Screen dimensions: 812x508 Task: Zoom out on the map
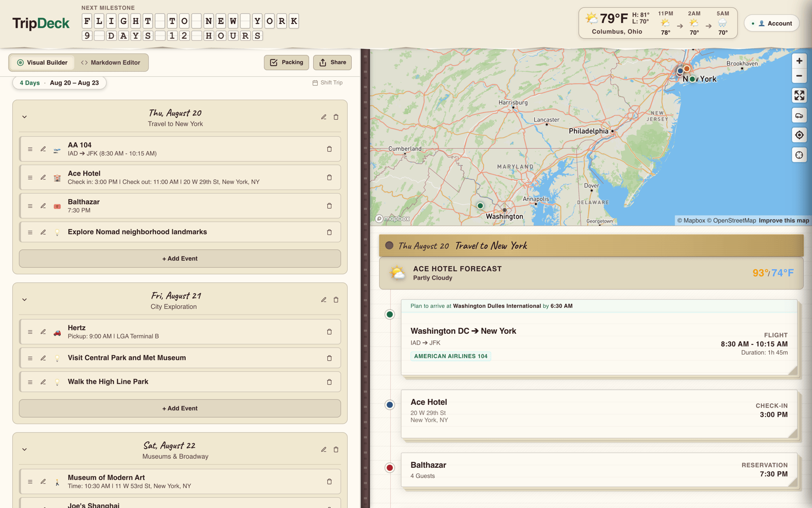click(799, 76)
